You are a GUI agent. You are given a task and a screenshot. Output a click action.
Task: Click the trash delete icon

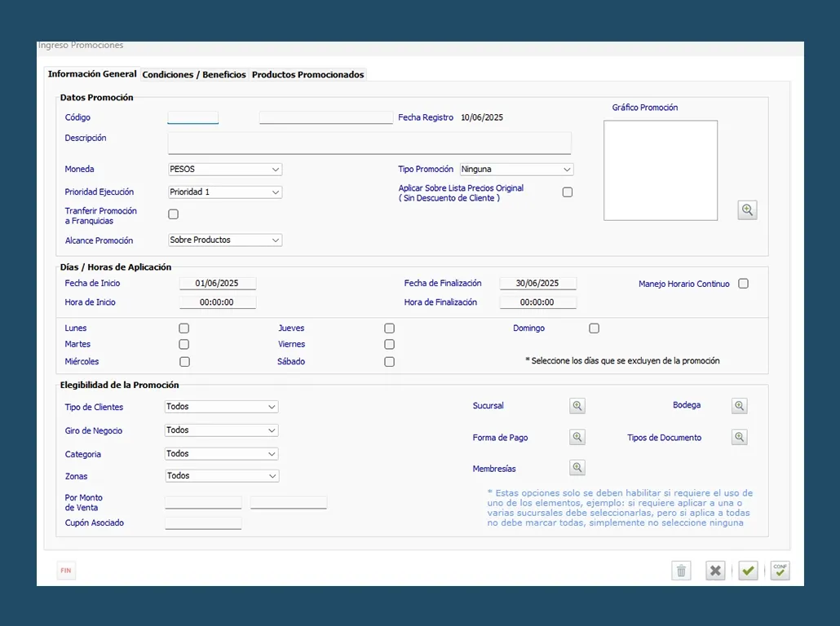point(681,571)
